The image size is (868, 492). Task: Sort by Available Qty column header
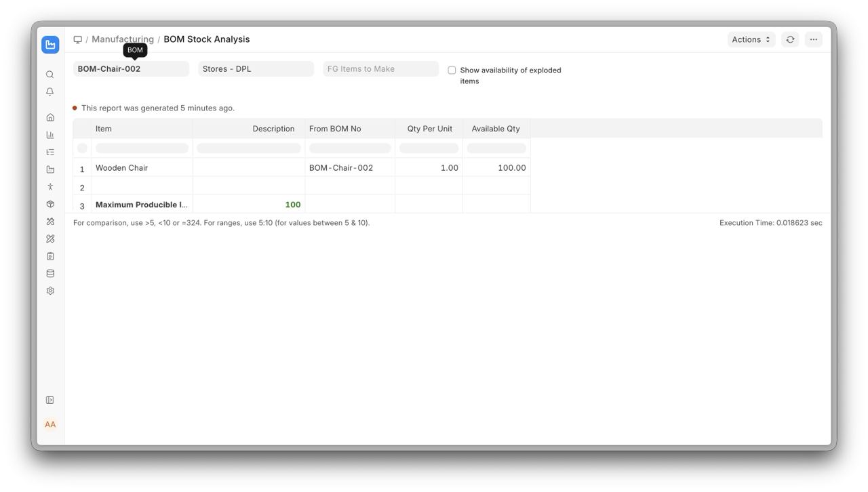[496, 129]
